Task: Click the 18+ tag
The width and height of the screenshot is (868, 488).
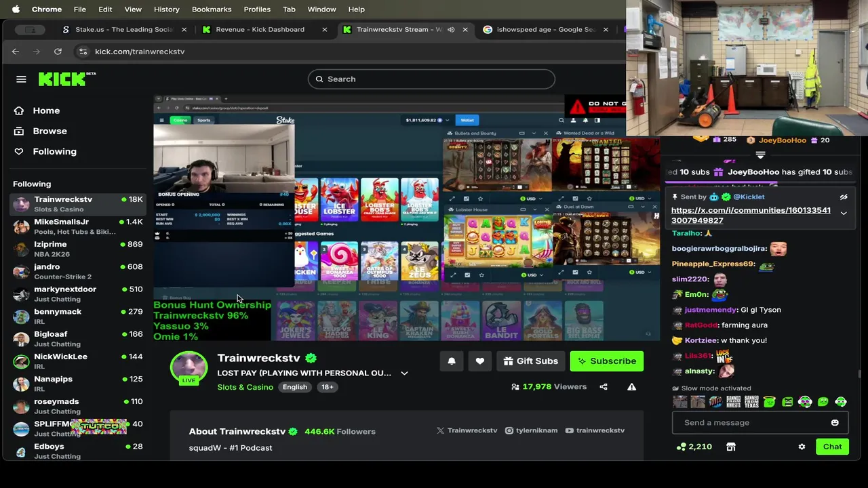Action: click(328, 387)
